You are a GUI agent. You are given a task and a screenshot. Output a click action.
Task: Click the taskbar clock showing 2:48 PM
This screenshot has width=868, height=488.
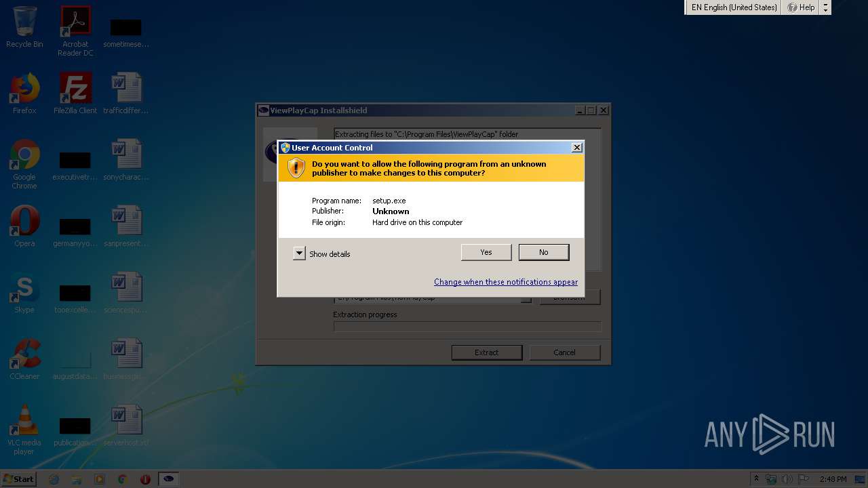[833, 479]
